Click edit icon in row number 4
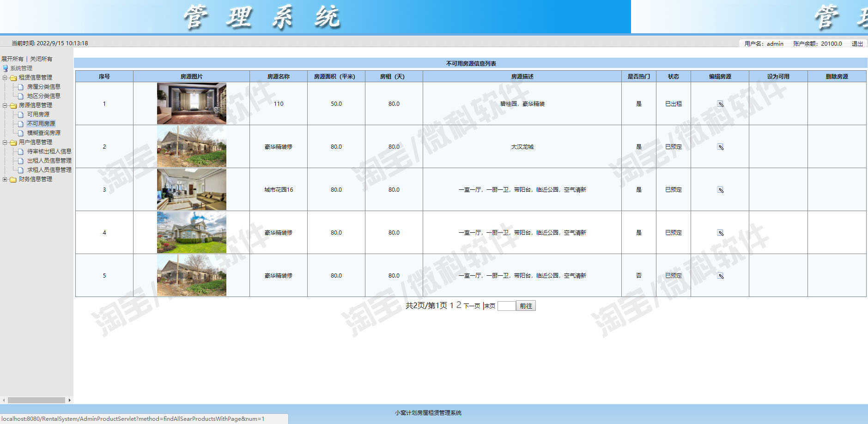The height and width of the screenshot is (424, 868). pos(720,233)
